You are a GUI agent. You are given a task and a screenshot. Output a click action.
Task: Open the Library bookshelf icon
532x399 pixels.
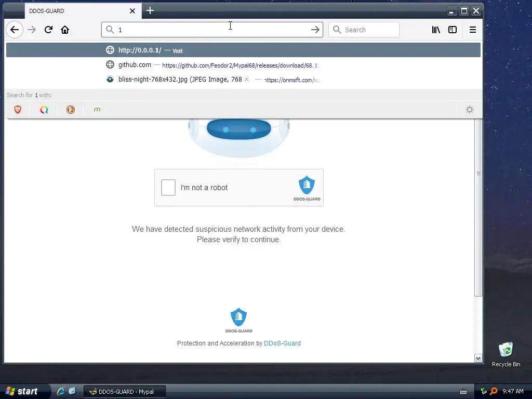(x=436, y=30)
